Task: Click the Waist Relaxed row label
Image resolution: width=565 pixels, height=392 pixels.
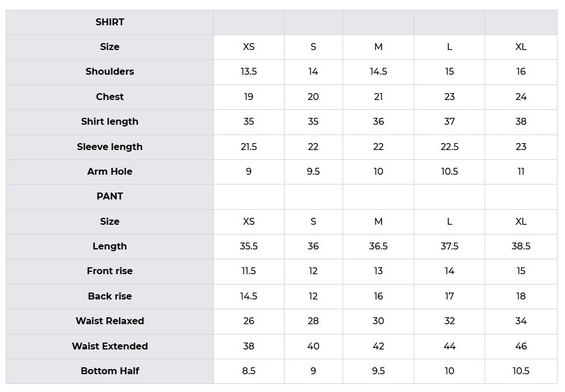Action: (x=110, y=321)
